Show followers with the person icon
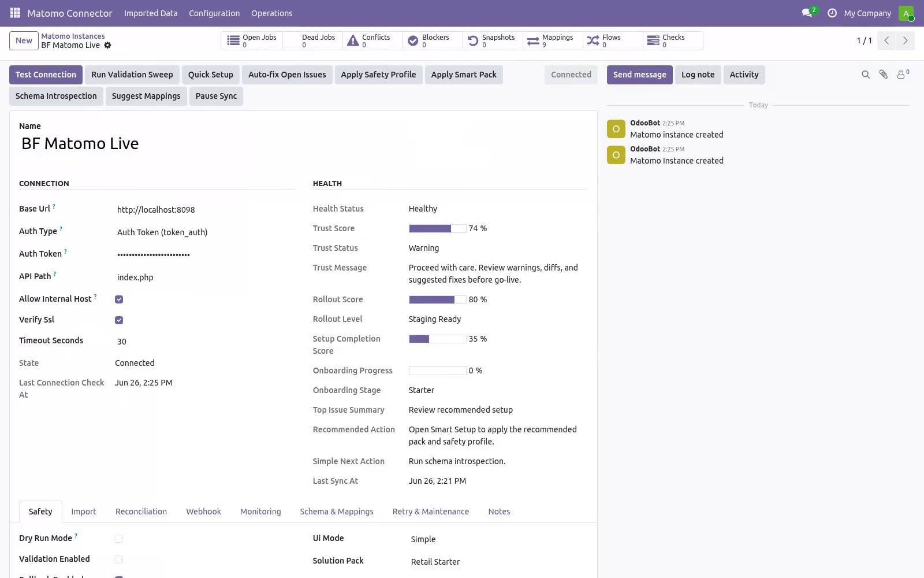This screenshot has width=924, height=578. [902, 74]
